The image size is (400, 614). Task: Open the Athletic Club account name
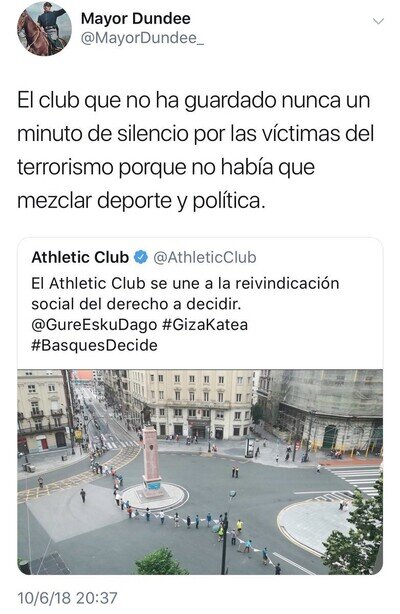point(80,257)
